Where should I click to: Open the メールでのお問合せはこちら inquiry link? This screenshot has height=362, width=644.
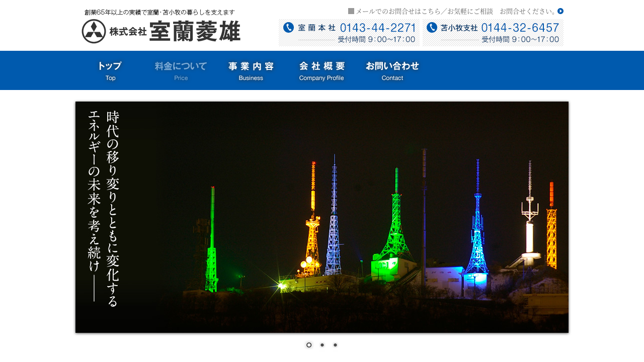[452, 11]
